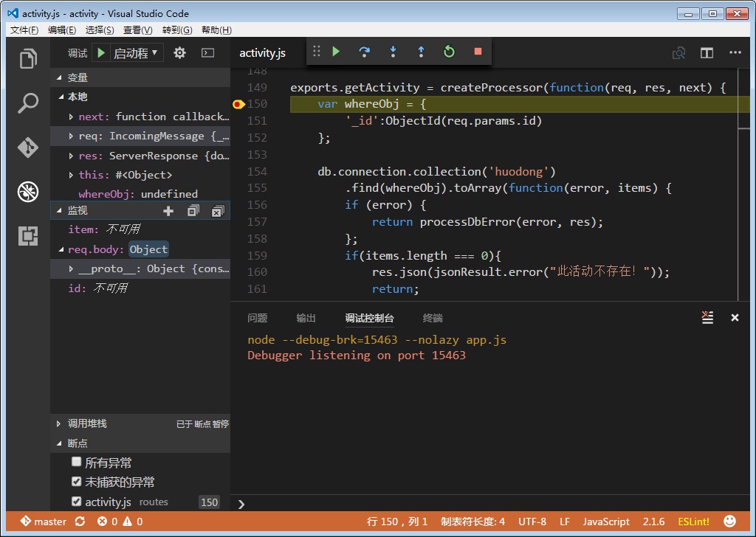756x537 pixels.
Task: Click the breakpoint marker at line 150
Action: coord(238,104)
